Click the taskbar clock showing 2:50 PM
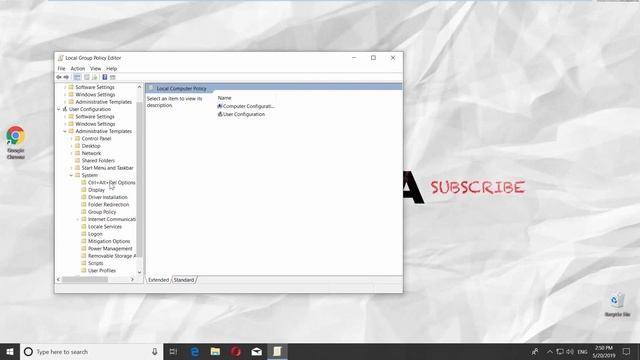 pyautogui.click(x=604, y=351)
